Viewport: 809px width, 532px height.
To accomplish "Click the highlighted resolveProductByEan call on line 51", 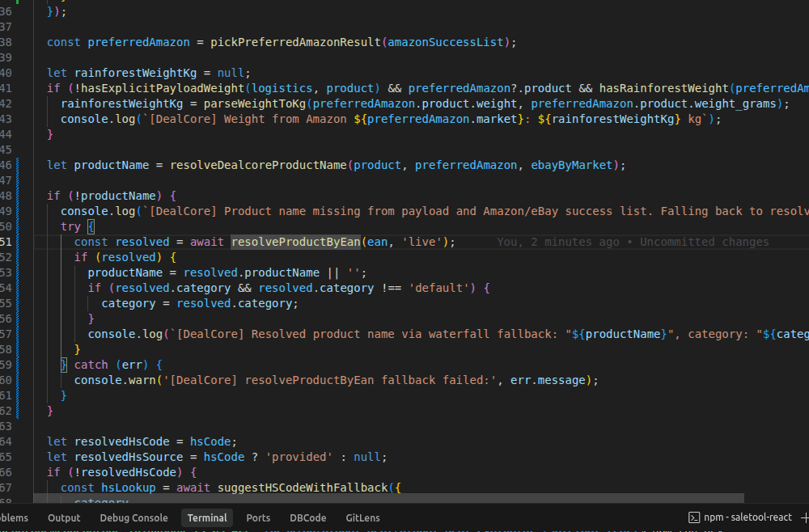I will pos(295,242).
